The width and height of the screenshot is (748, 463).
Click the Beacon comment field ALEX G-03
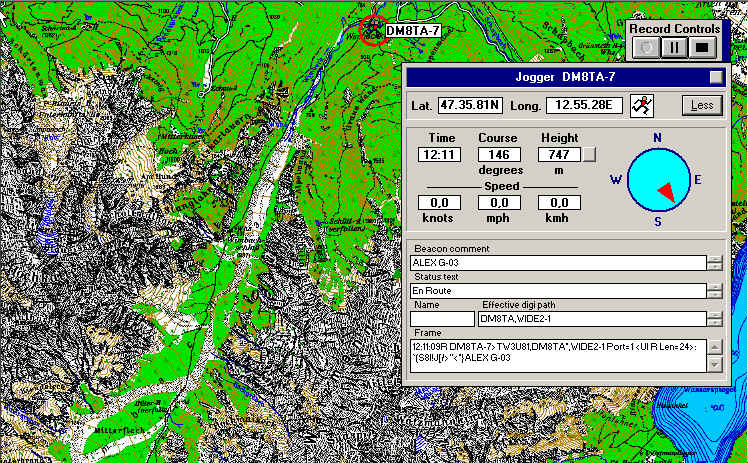(x=558, y=263)
